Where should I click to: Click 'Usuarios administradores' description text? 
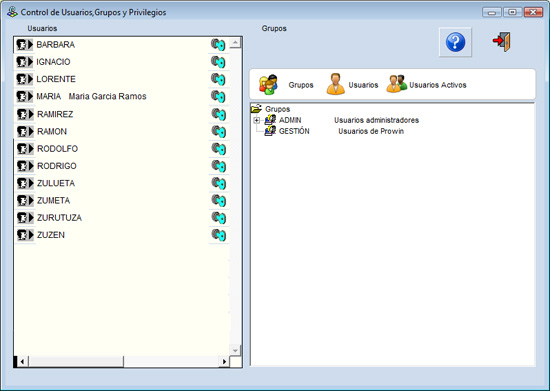pyautogui.click(x=376, y=120)
